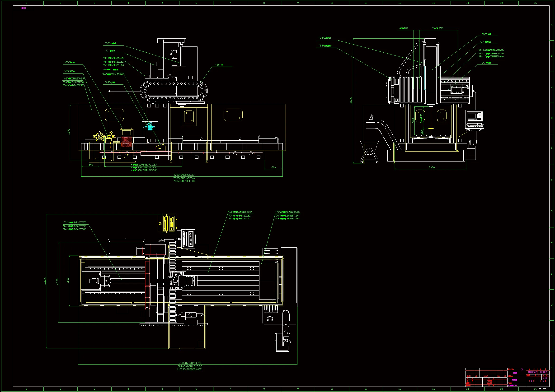Click the '20' tool magazine callout label
Image resolution: width=555 pixels, height=392 pixels.
click(219, 65)
